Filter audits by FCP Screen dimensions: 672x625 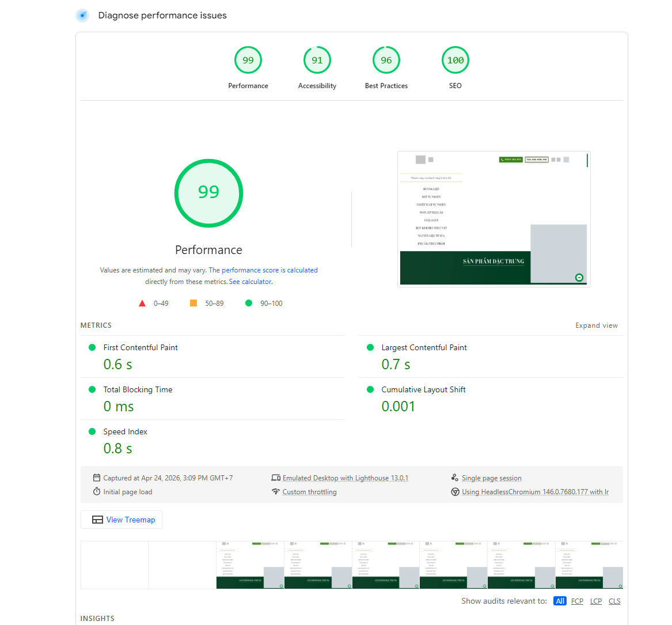click(x=577, y=601)
